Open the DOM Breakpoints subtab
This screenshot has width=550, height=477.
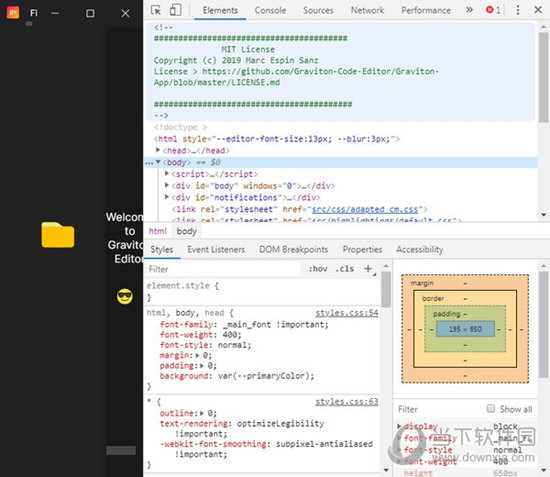tap(294, 249)
